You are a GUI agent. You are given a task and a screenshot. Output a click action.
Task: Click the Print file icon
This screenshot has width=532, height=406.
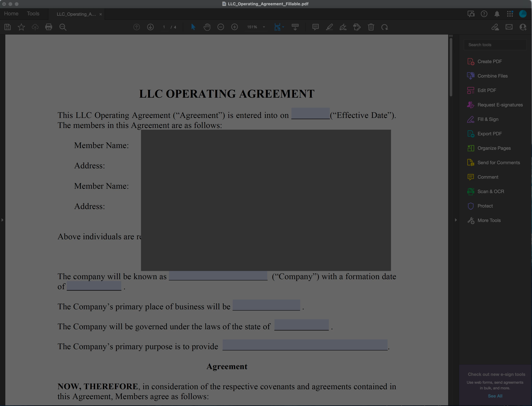coord(49,27)
